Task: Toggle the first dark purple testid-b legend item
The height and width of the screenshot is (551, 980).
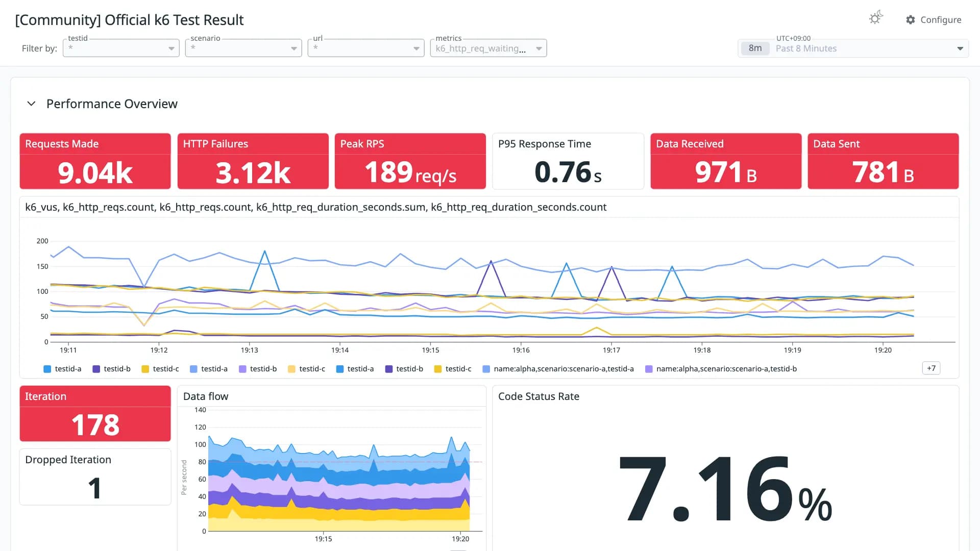Action: coord(111,369)
